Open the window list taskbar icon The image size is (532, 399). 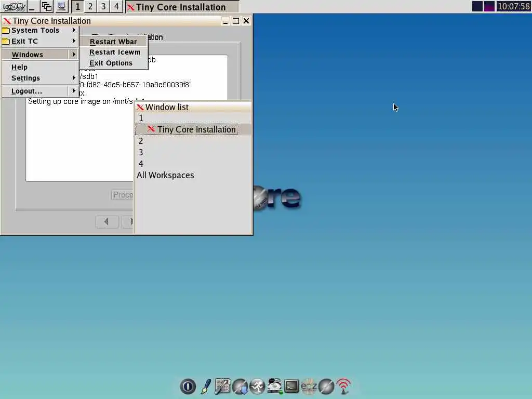(46, 6)
